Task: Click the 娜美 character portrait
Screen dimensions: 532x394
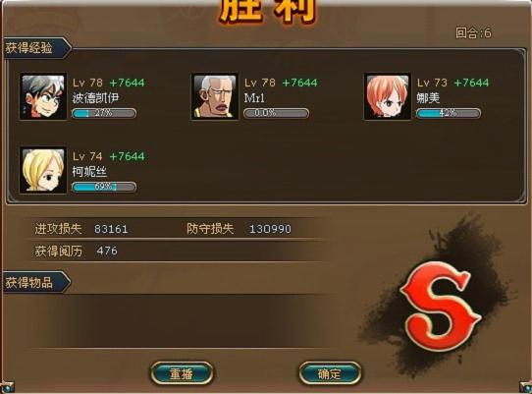Action: click(x=388, y=97)
